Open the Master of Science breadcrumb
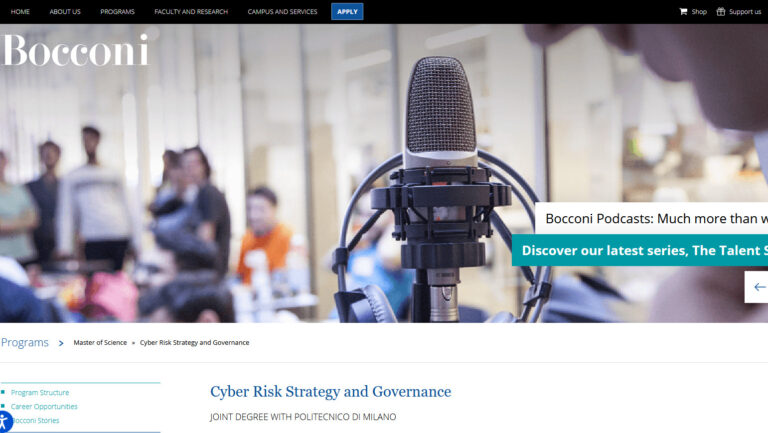768x433 pixels. [x=100, y=343]
